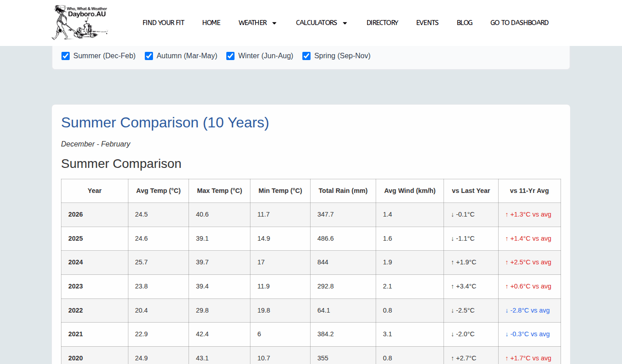Click the 844 total rain value

click(x=323, y=263)
